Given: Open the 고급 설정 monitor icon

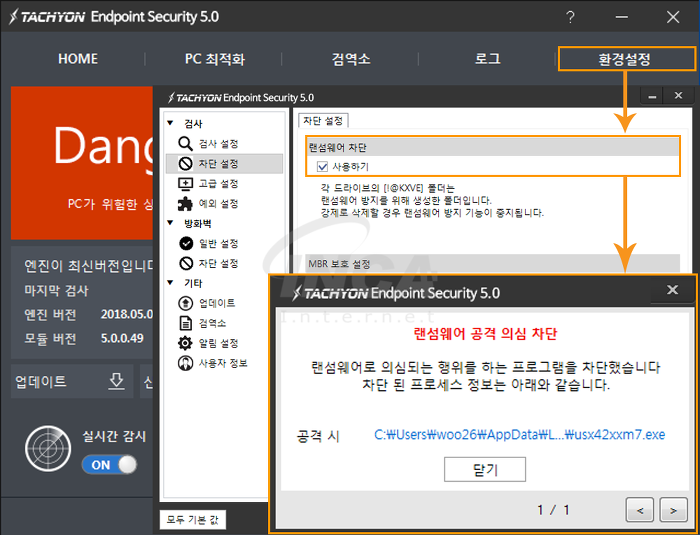Looking at the screenshot, I should tap(185, 184).
